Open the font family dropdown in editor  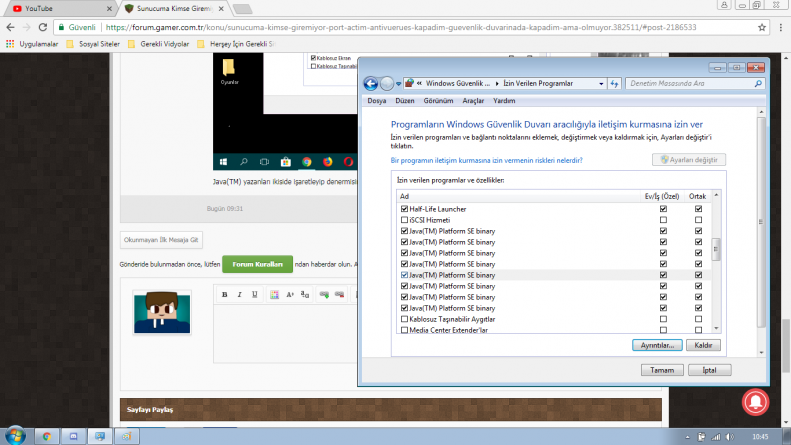(x=305, y=295)
